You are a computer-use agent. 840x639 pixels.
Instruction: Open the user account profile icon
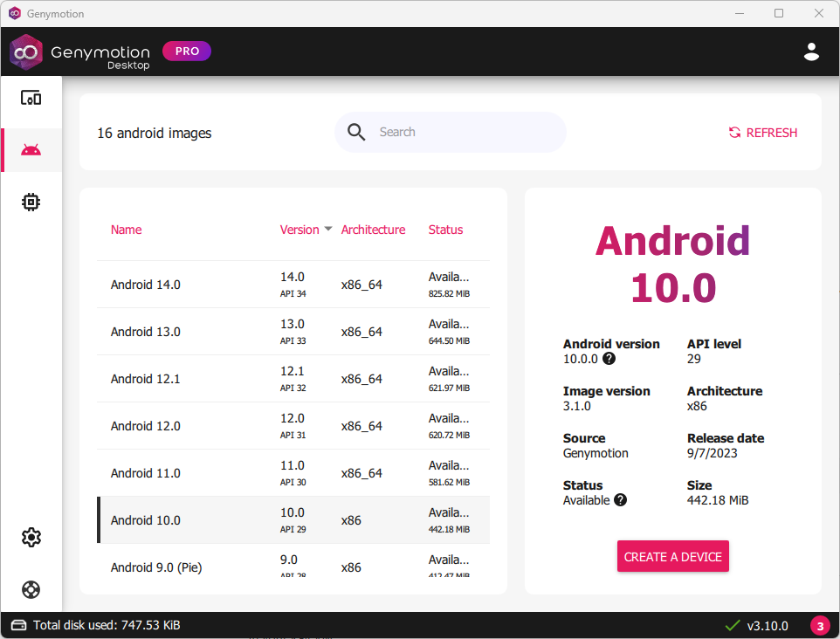tap(811, 52)
